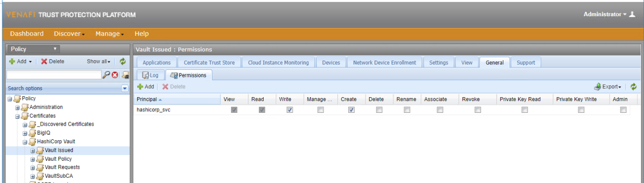Image resolution: width=644 pixels, height=183 pixels.
Task: Switch to the Support tab
Action: click(x=526, y=63)
